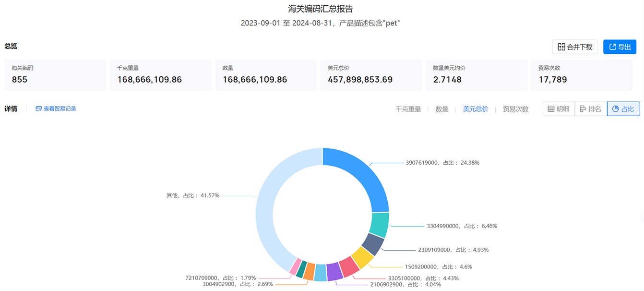Click the 美元总价 457,898,853.69 card

click(x=371, y=75)
